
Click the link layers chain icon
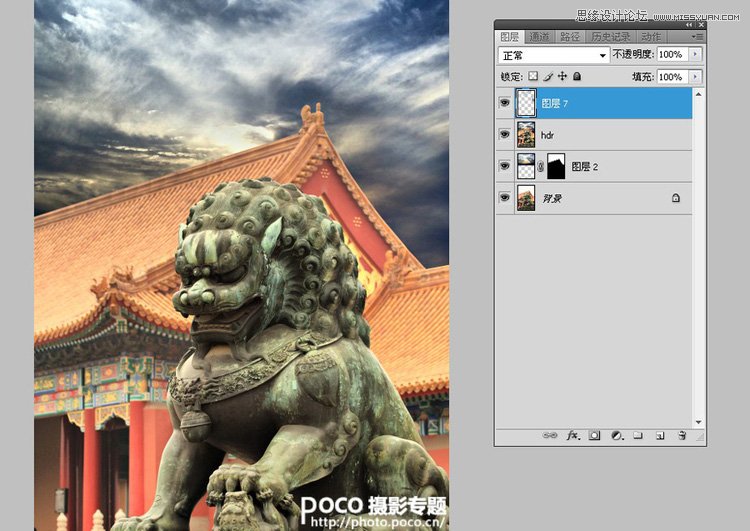pos(550,435)
